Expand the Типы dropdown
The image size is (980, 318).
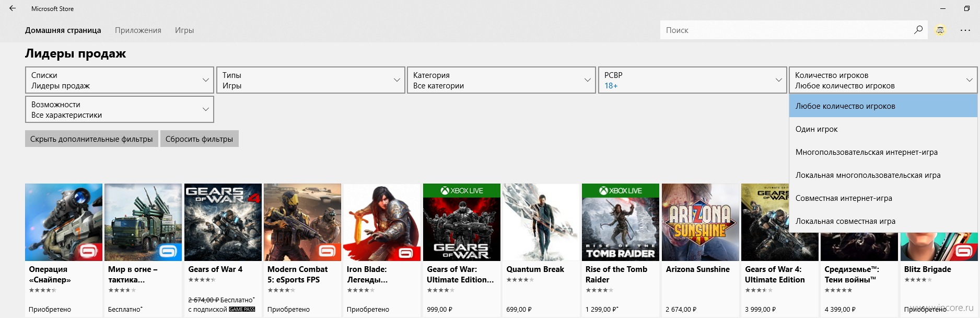tap(311, 80)
